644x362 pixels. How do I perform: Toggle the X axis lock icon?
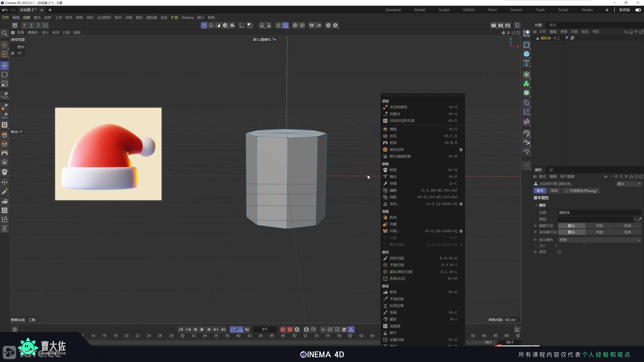[24, 25]
